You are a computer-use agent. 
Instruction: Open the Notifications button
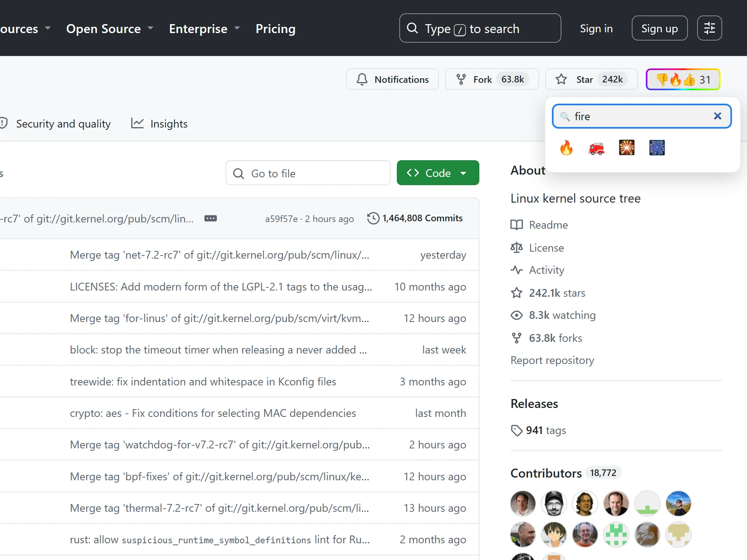click(393, 79)
